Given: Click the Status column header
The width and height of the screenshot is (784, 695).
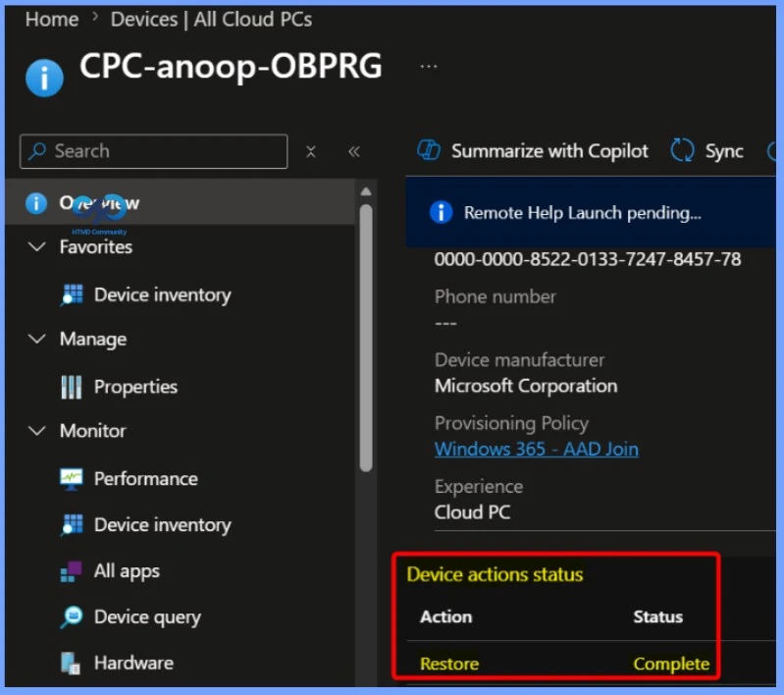Looking at the screenshot, I should [x=658, y=616].
